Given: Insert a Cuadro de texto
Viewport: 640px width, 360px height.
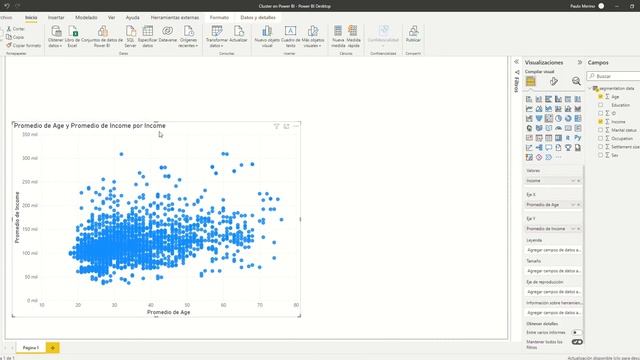Looking at the screenshot, I should pyautogui.click(x=290, y=36).
